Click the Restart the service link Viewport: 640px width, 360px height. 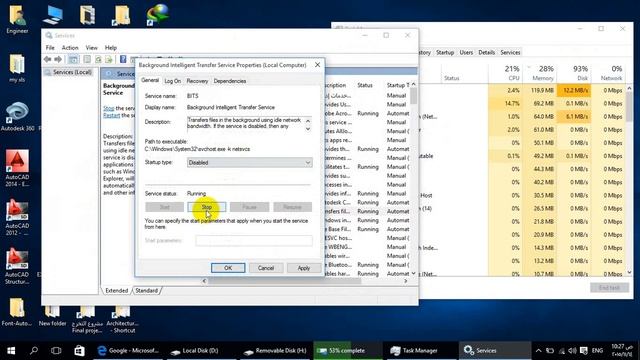pyautogui.click(x=111, y=116)
